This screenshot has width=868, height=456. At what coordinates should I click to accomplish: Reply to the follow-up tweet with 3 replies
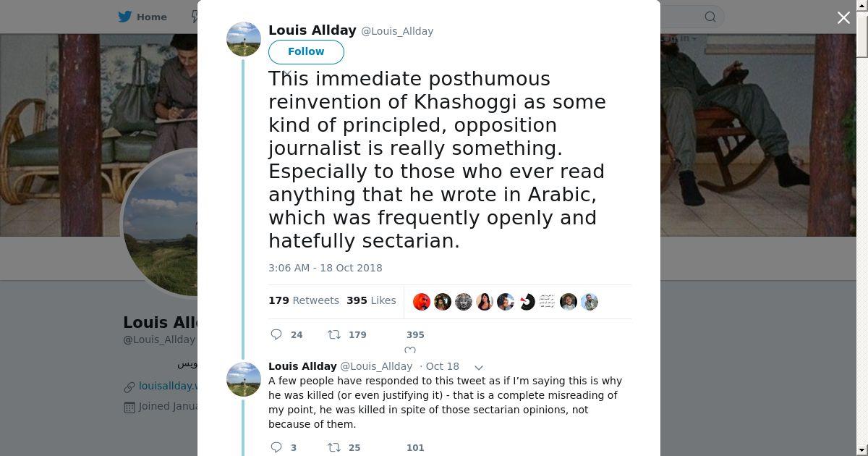click(x=276, y=447)
